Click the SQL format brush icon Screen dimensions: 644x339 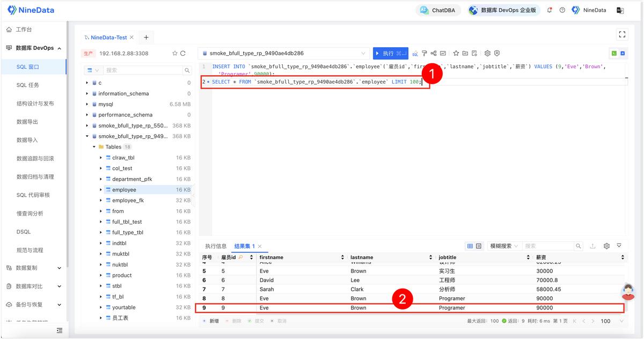tap(425, 53)
